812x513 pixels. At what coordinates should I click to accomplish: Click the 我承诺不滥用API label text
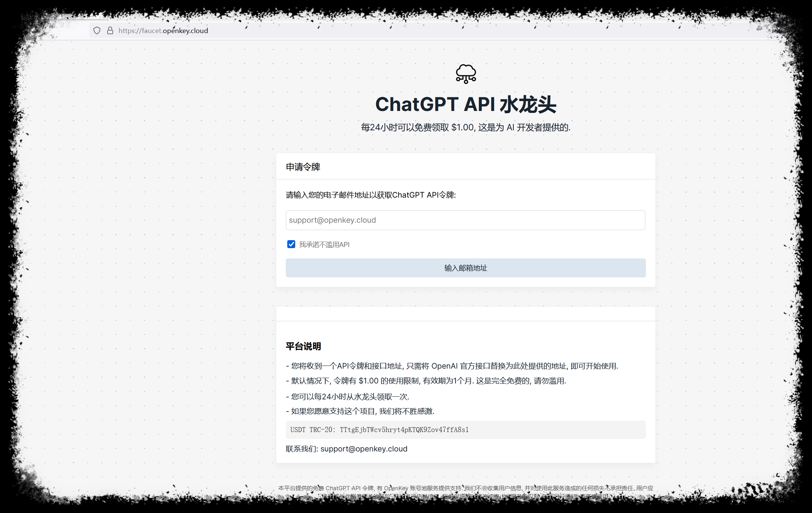(324, 244)
